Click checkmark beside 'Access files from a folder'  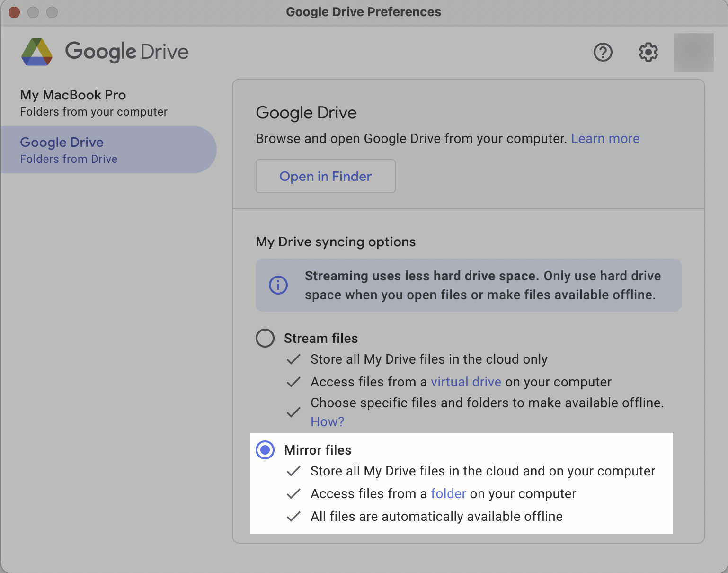click(293, 494)
